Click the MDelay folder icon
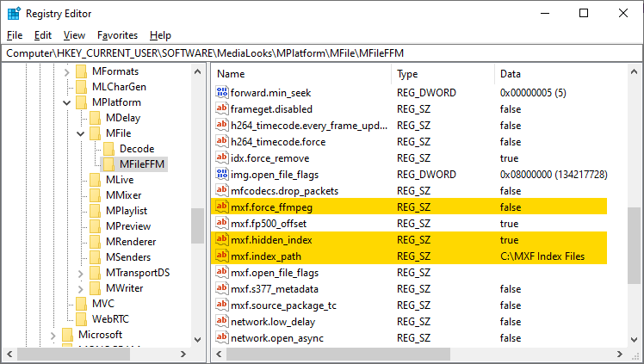This screenshot has width=644, height=364. tap(95, 118)
